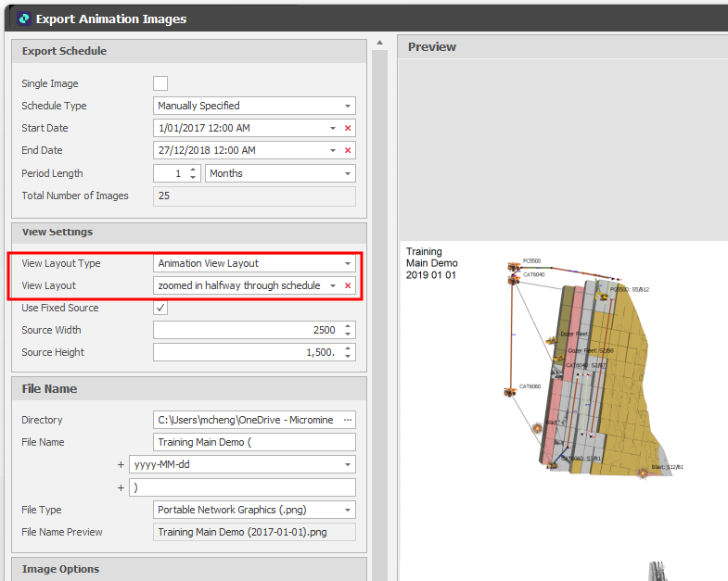The image size is (728, 581).
Task: Open the View Layout Type dropdown
Action: (x=348, y=264)
